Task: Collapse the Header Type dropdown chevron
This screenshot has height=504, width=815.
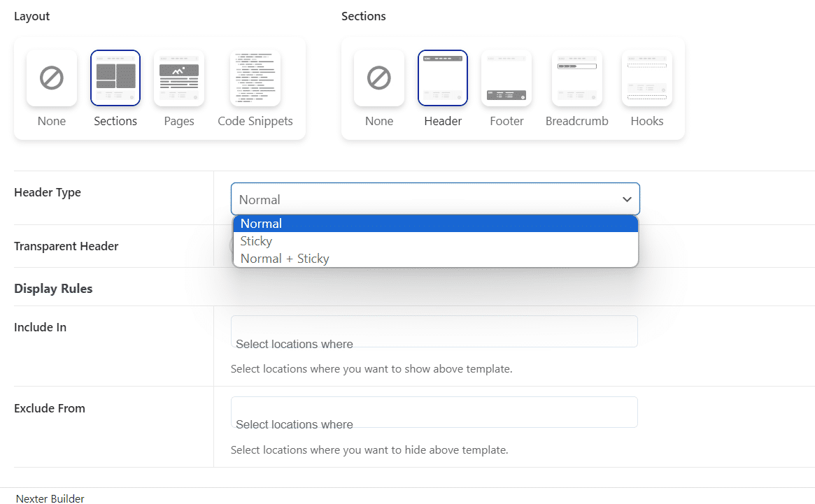Action: 627,200
